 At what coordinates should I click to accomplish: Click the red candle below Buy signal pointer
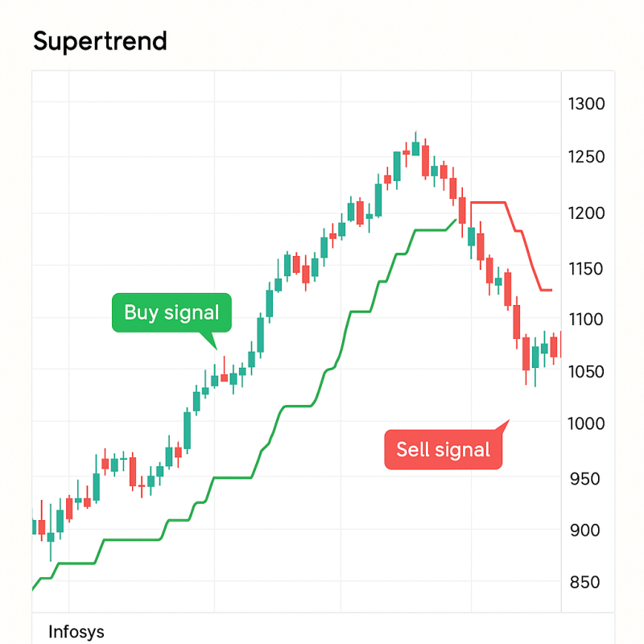click(x=224, y=378)
